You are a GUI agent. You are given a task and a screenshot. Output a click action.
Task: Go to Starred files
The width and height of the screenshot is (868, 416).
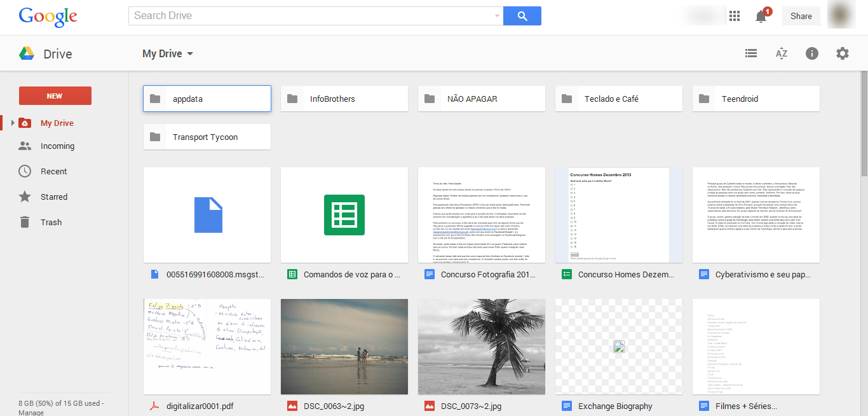point(53,197)
